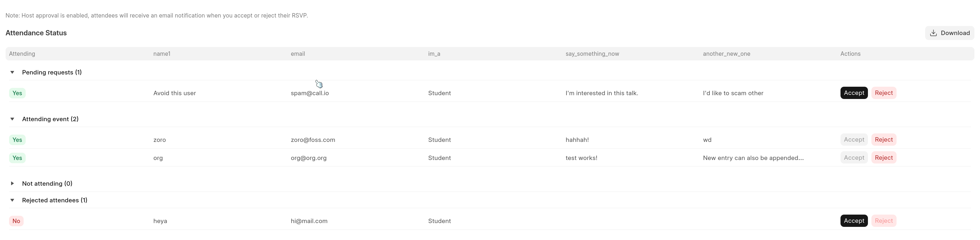The height and width of the screenshot is (240, 980).
Task: Click the email column header
Action: coord(297,54)
